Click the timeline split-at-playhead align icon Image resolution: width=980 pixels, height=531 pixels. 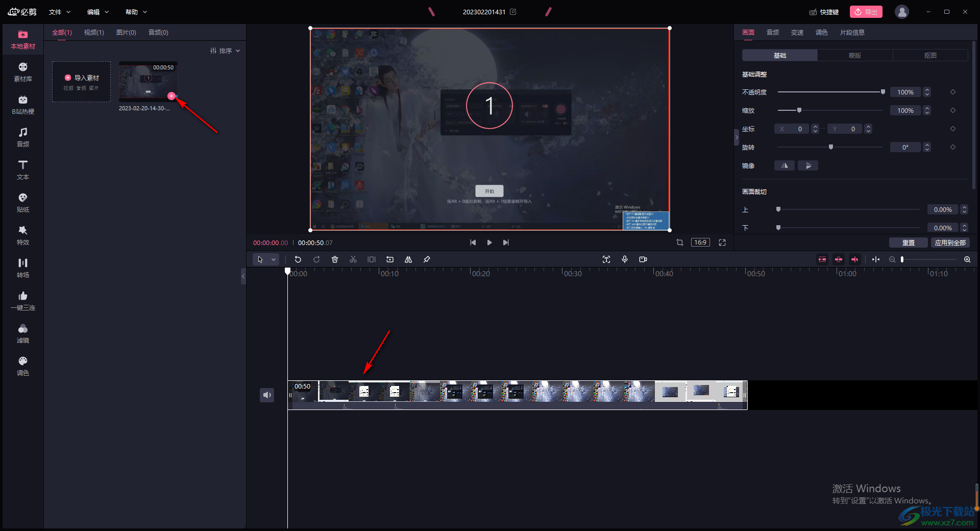click(876, 259)
